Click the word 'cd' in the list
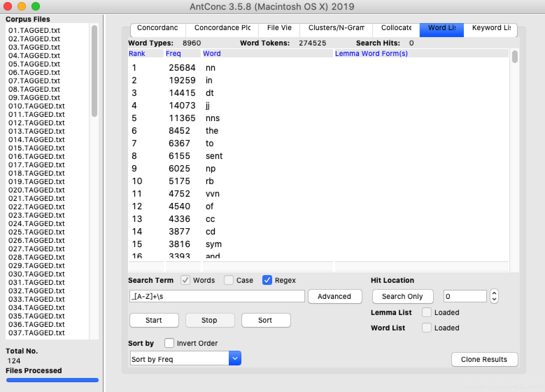The height and width of the screenshot is (392, 545). [x=211, y=232]
